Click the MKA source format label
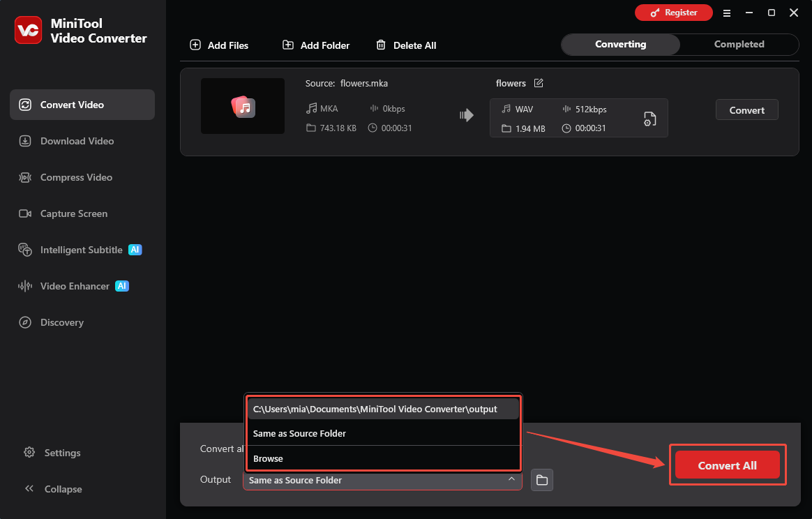The height and width of the screenshot is (519, 812). coord(329,109)
